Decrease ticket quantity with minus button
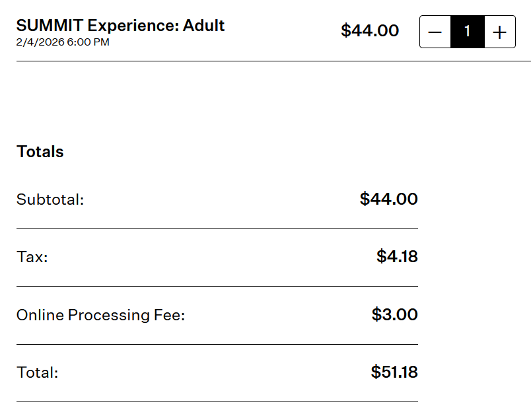531x420 pixels. click(x=435, y=32)
